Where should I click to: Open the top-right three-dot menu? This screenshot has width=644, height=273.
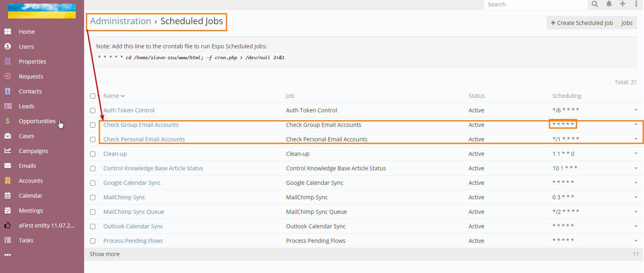[x=636, y=4]
